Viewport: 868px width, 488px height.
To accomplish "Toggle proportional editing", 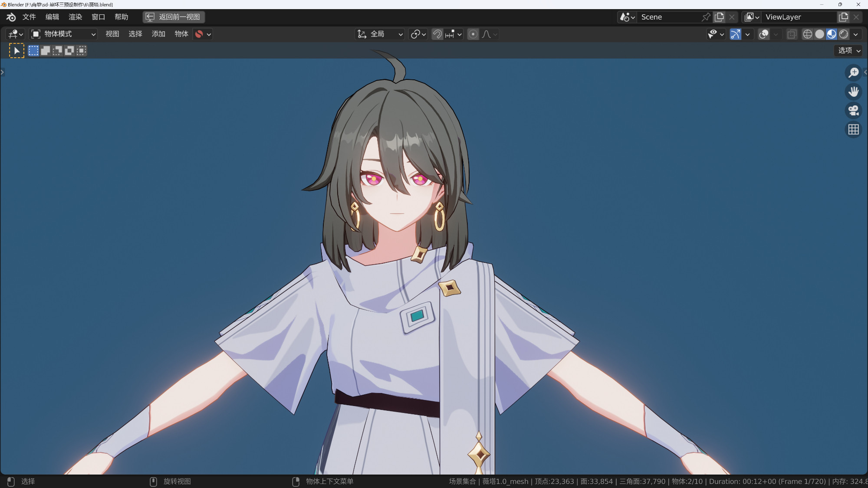I will [473, 34].
